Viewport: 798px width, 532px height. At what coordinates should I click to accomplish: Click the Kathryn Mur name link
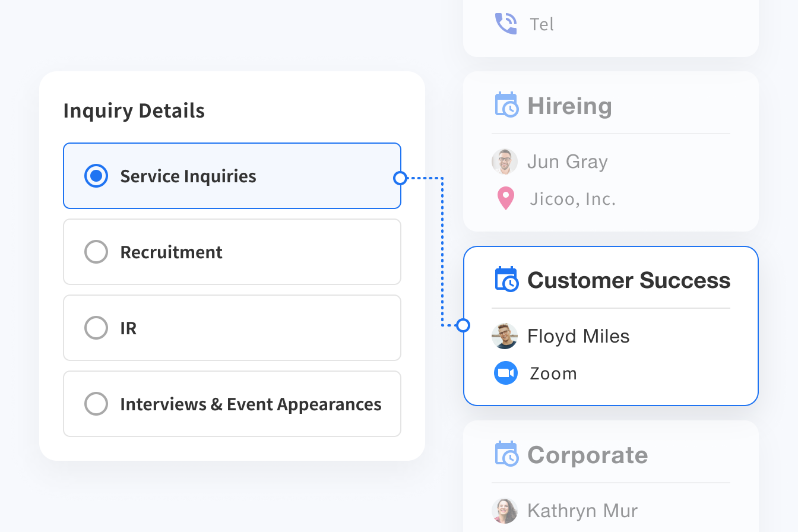point(582,511)
